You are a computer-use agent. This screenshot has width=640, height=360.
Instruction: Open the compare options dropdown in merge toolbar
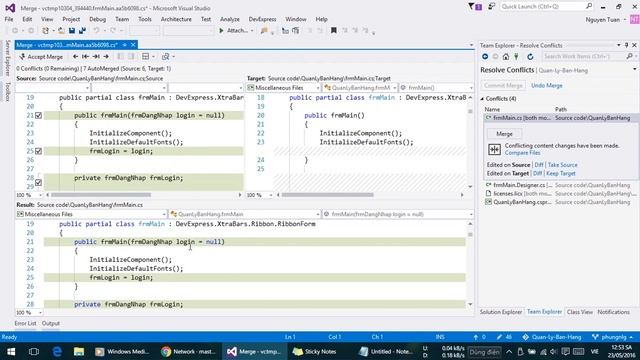pos(168,57)
